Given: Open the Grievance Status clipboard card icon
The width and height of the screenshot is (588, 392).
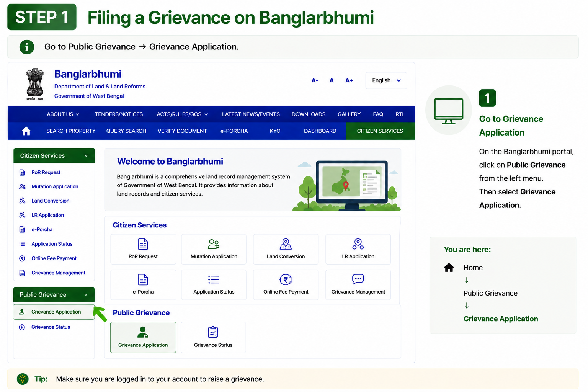Looking at the screenshot, I should 213,332.
